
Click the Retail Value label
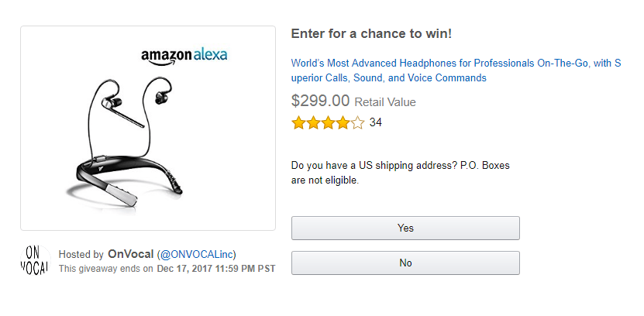[x=385, y=102]
